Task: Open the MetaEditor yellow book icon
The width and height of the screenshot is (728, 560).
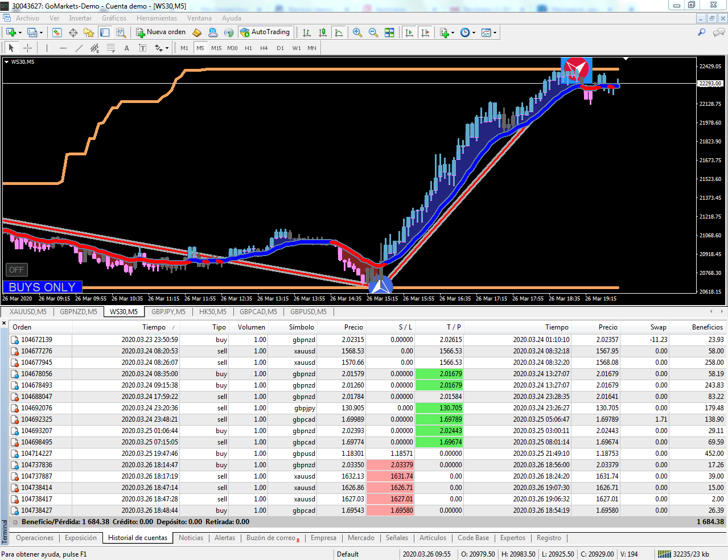Action: pyautogui.click(x=197, y=32)
